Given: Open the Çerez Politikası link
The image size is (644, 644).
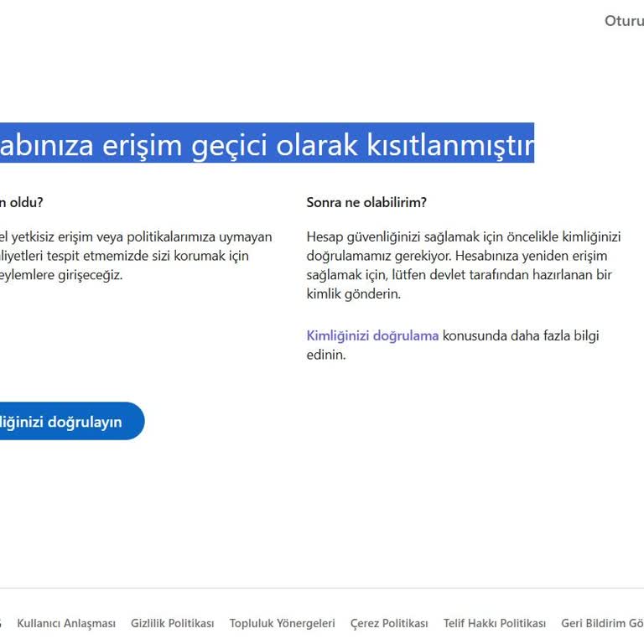Looking at the screenshot, I should (389, 623).
